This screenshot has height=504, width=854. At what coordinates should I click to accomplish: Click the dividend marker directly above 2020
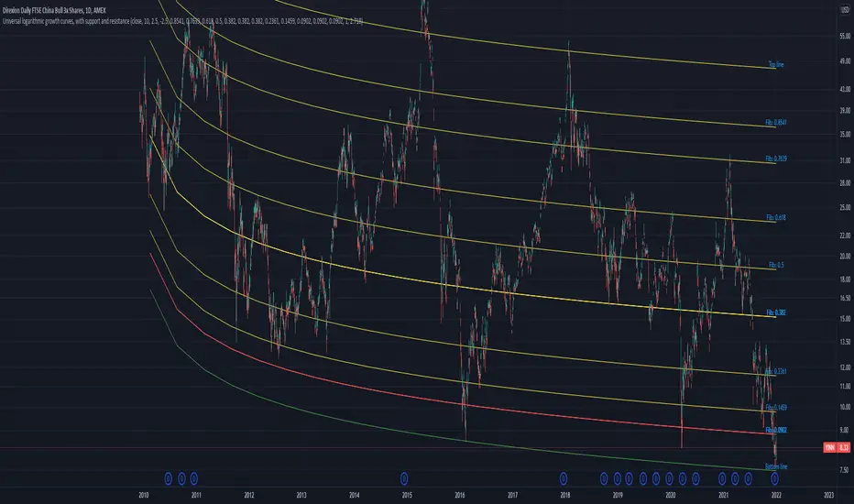click(x=670, y=479)
